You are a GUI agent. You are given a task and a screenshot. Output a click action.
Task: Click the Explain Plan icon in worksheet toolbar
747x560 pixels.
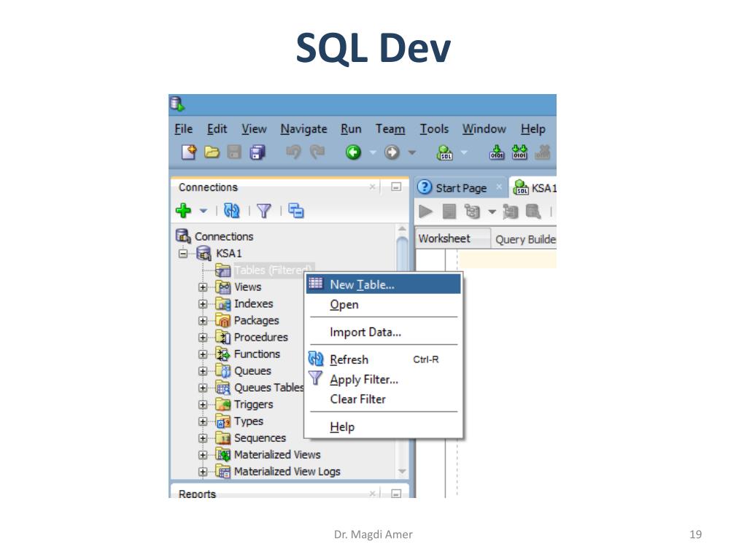472,211
